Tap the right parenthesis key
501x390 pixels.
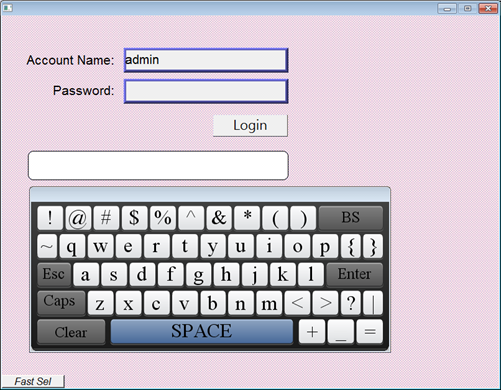pos(303,218)
